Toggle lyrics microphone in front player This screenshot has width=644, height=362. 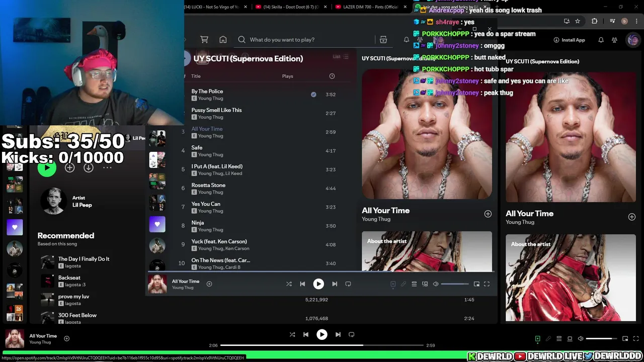(404, 284)
